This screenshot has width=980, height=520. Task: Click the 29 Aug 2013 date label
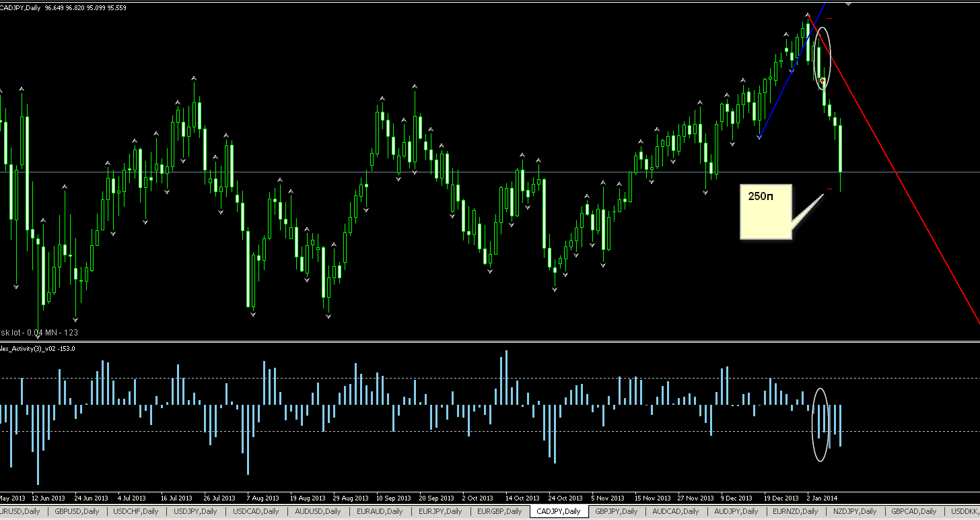[x=351, y=498]
